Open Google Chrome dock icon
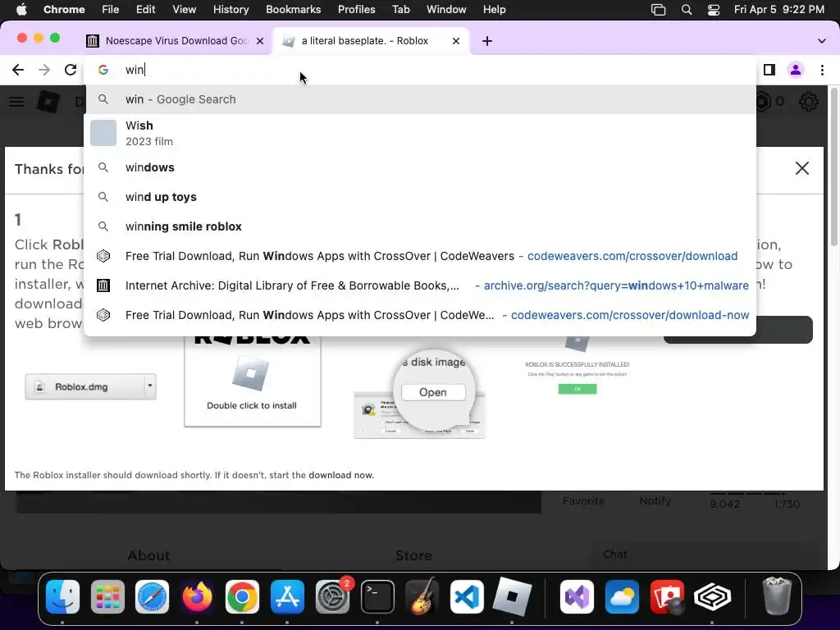Viewport: 840px width, 630px height. point(242,596)
